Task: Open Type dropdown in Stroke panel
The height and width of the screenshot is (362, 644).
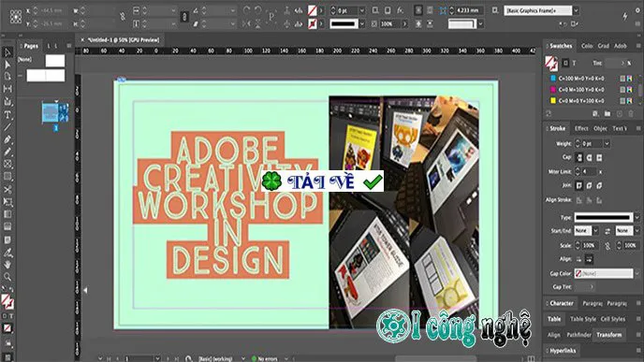Action: point(637,217)
